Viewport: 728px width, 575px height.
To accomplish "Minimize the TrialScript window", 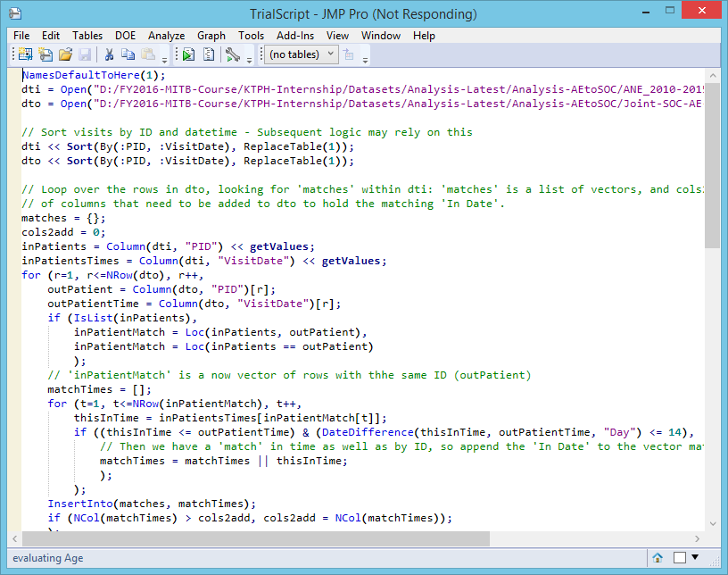I will [645, 11].
